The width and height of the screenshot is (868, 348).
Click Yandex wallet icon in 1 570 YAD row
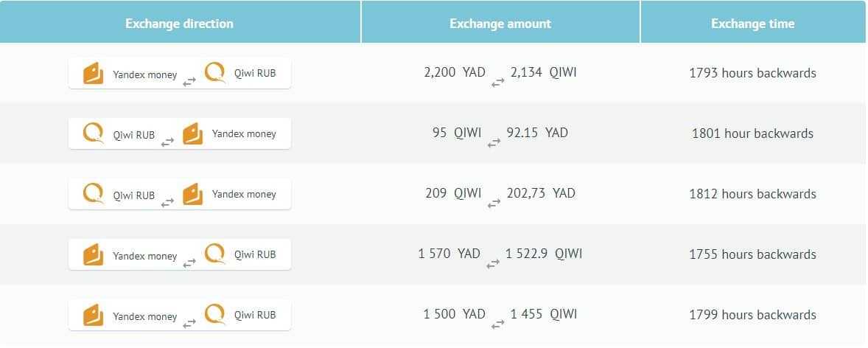pos(94,254)
